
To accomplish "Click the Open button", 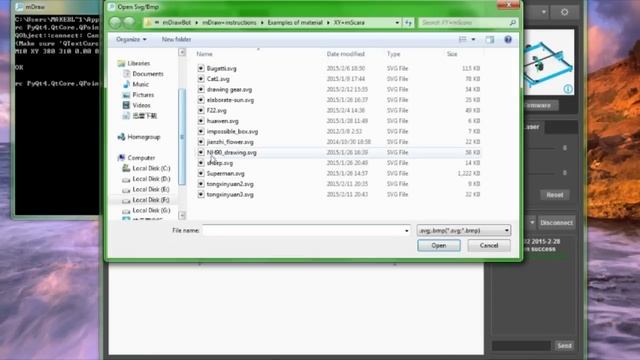I will tap(439, 245).
